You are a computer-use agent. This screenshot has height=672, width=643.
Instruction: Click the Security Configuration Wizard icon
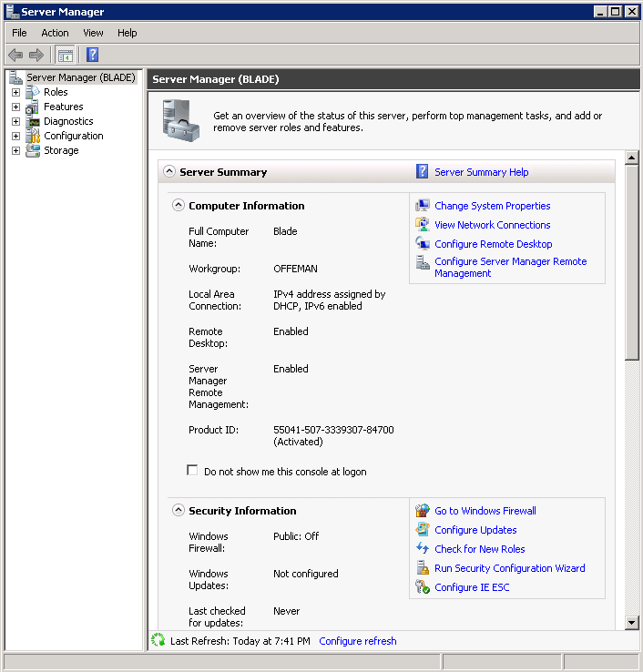(423, 567)
